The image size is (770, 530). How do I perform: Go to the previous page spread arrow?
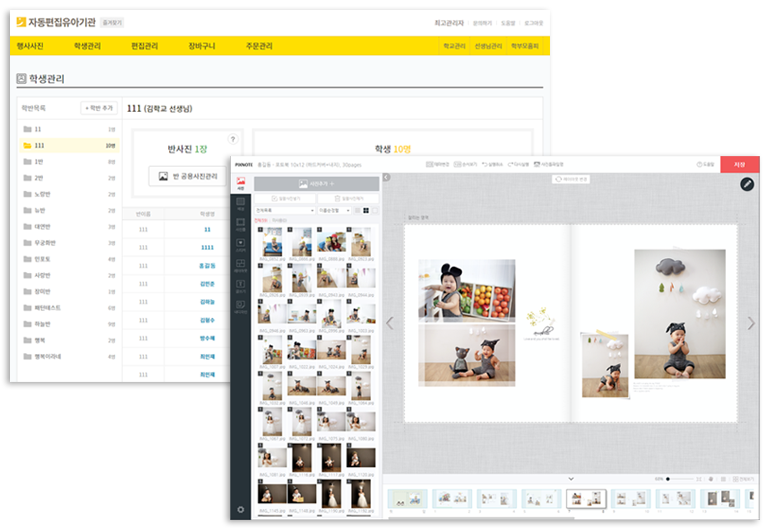click(x=390, y=323)
